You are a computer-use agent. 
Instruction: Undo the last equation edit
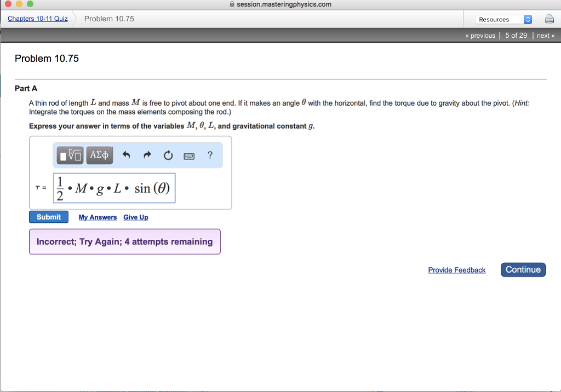(x=127, y=155)
